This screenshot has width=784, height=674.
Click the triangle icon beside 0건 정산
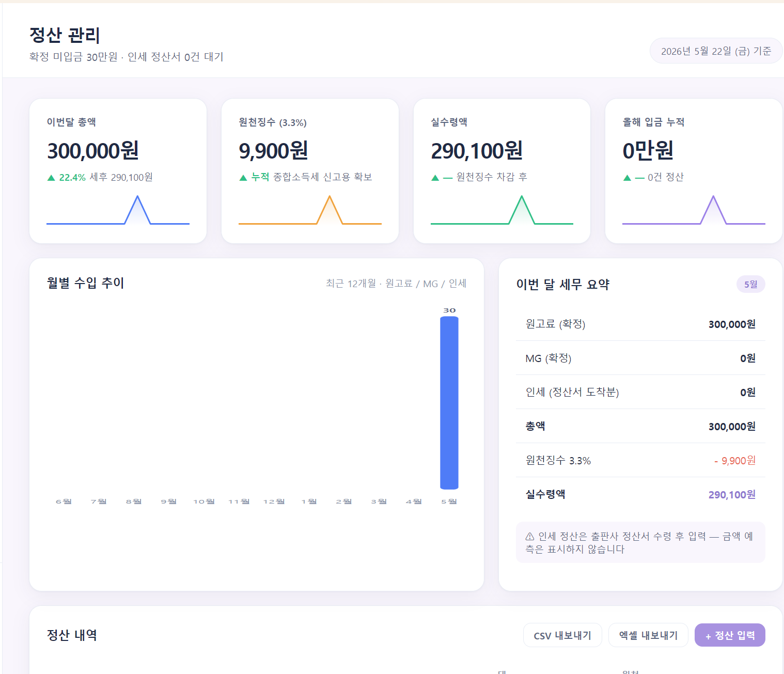tap(627, 178)
